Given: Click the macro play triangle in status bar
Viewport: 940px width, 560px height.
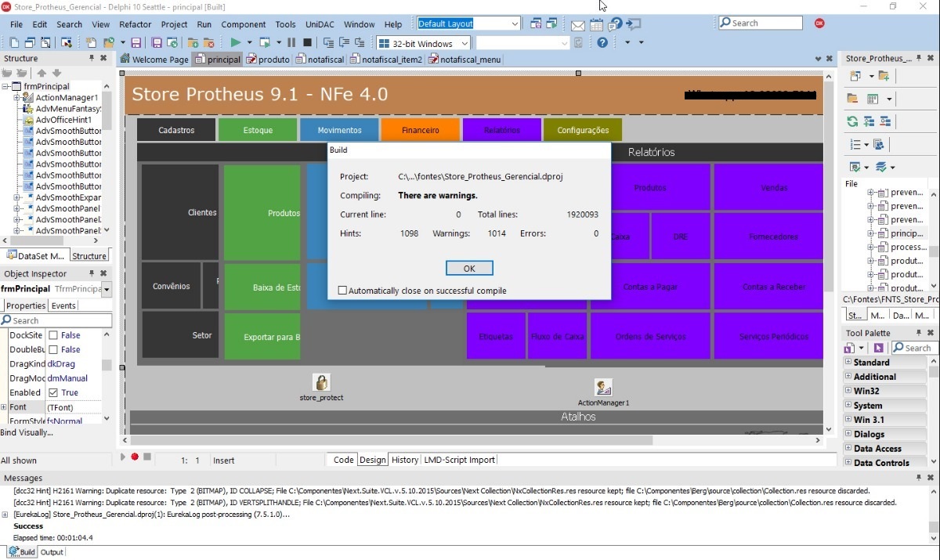Looking at the screenshot, I should coord(123,457).
